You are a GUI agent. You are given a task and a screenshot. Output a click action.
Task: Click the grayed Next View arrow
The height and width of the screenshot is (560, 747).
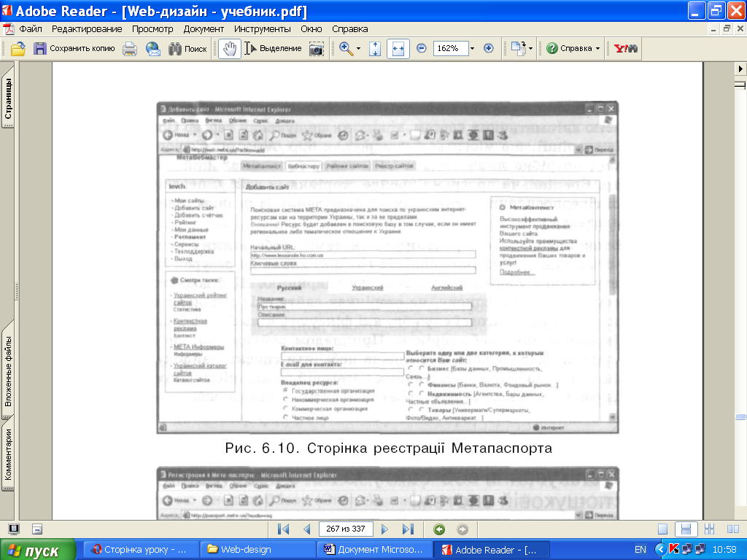462,529
